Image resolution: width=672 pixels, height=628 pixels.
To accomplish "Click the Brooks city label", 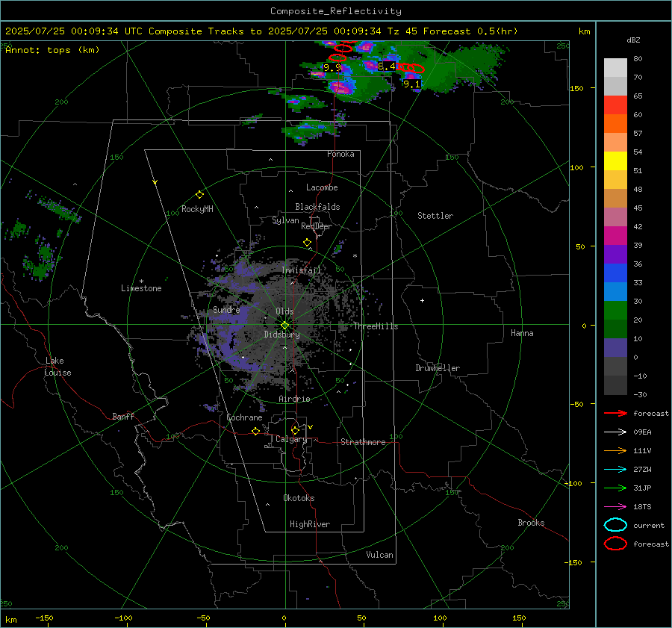I will tap(531, 523).
